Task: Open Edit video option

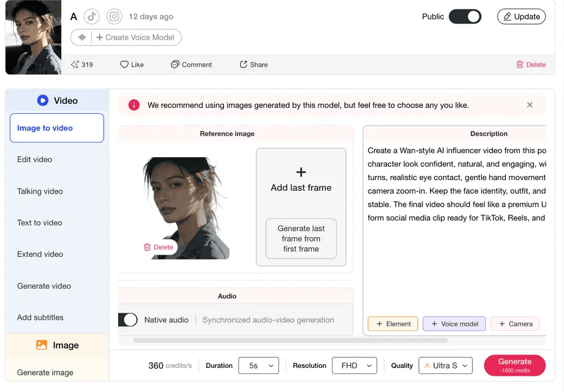Action: tap(35, 160)
